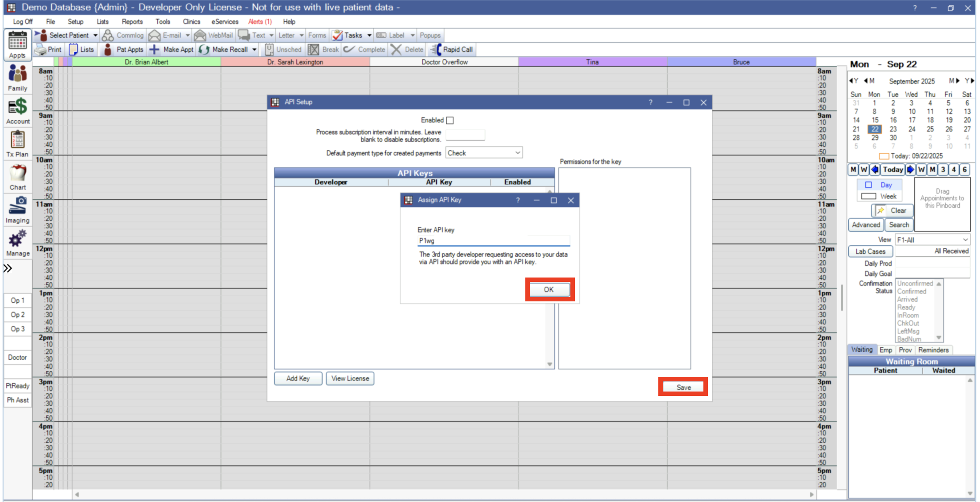980x502 pixels.
Task: Click the Add Key button
Action: 298,378
